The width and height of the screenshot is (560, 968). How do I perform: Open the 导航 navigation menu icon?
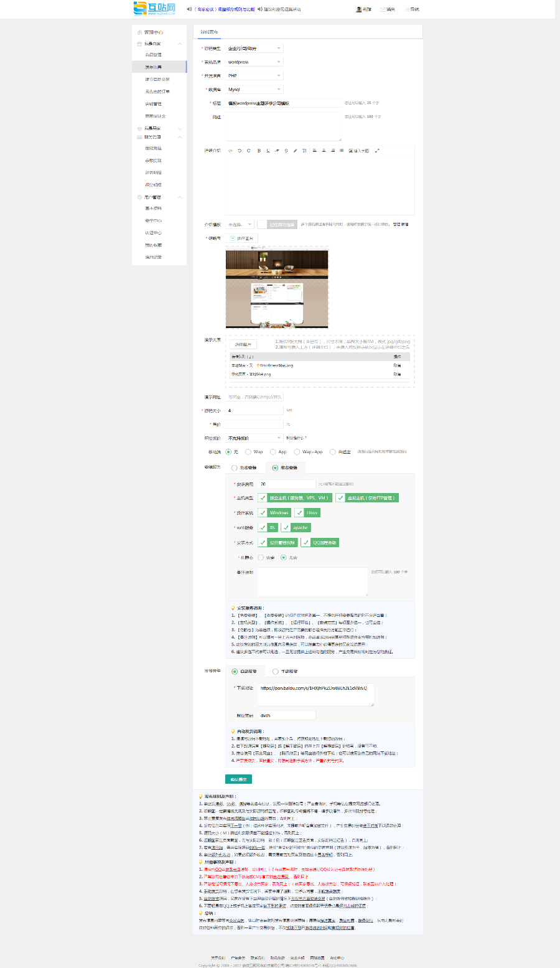pyautogui.click(x=406, y=9)
